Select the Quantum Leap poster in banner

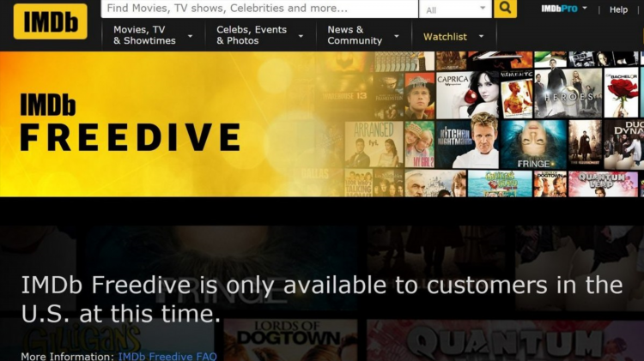(603, 184)
